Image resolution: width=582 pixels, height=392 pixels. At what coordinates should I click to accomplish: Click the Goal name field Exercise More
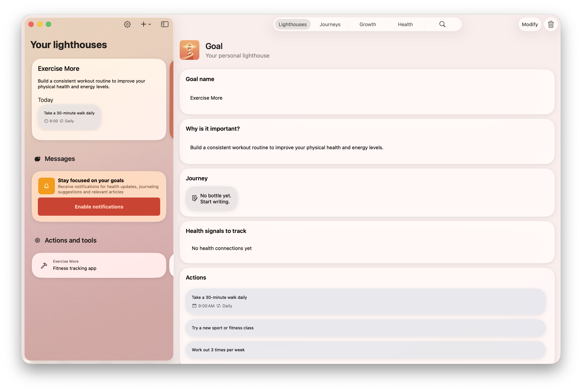tap(206, 98)
